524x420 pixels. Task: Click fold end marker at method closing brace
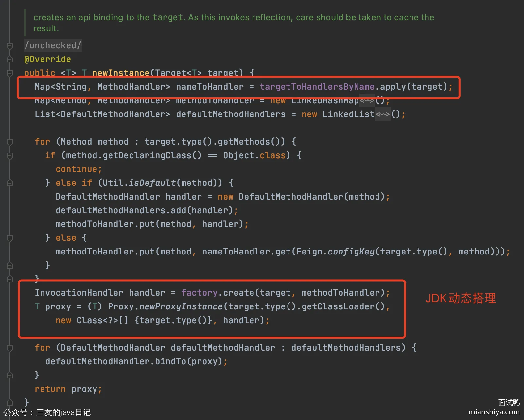pyautogui.click(x=10, y=402)
